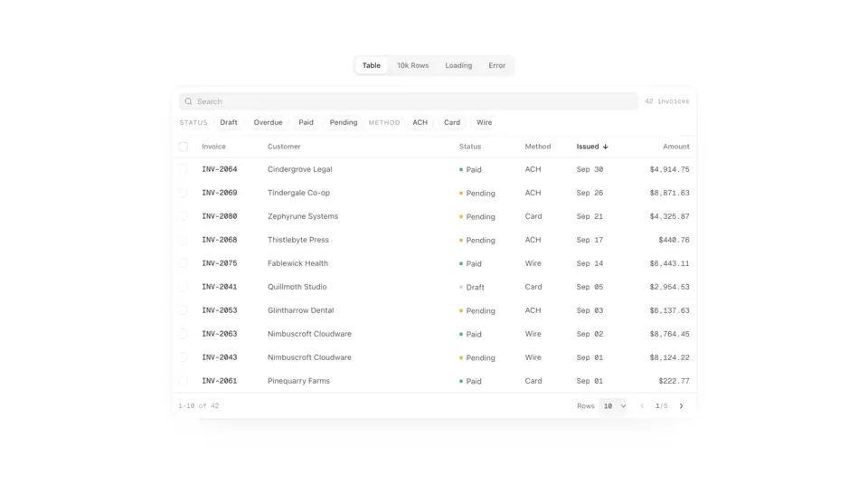Click the 42 invoices count label
Image resolution: width=868 pixels, height=504 pixels.
coord(667,101)
